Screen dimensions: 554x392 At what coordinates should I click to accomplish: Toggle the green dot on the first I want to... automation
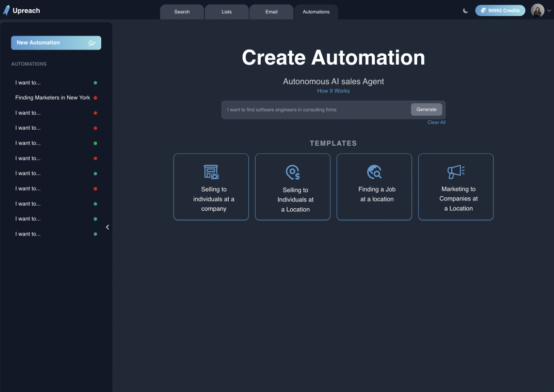pyautogui.click(x=95, y=83)
